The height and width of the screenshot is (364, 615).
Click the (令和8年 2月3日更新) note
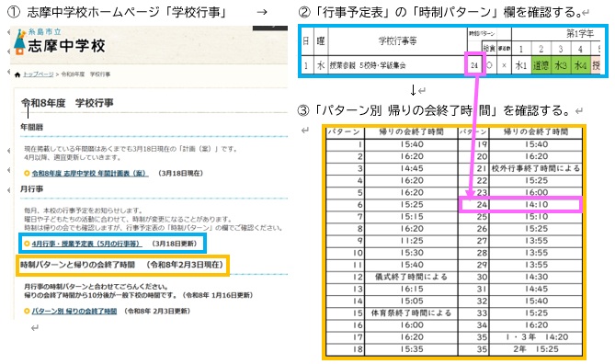coord(157,311)
